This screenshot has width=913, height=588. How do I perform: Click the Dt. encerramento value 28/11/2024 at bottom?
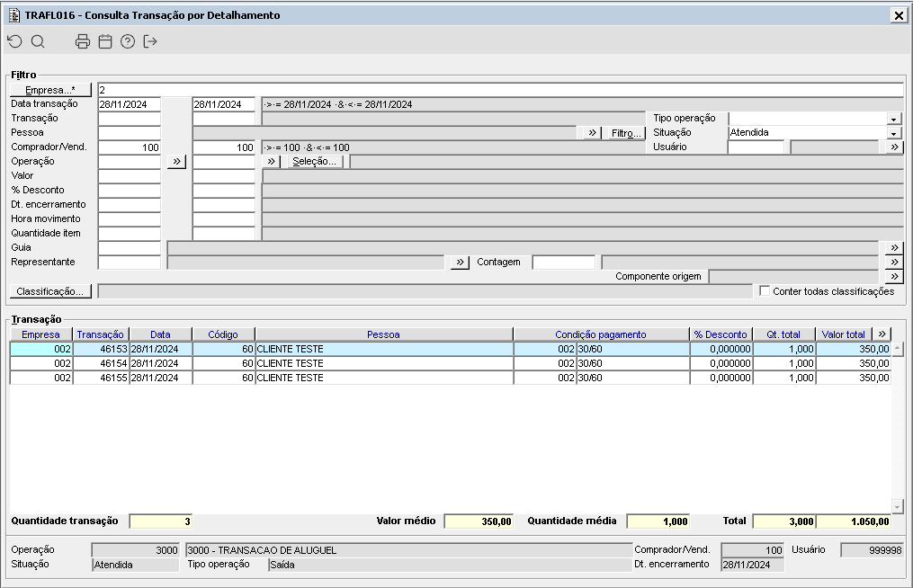(753, 565)
